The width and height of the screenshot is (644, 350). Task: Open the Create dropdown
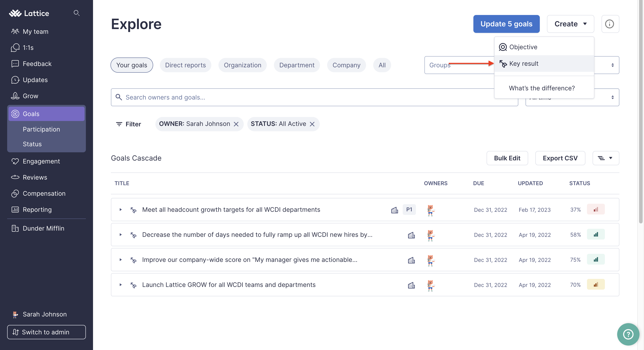coord(570,24)
